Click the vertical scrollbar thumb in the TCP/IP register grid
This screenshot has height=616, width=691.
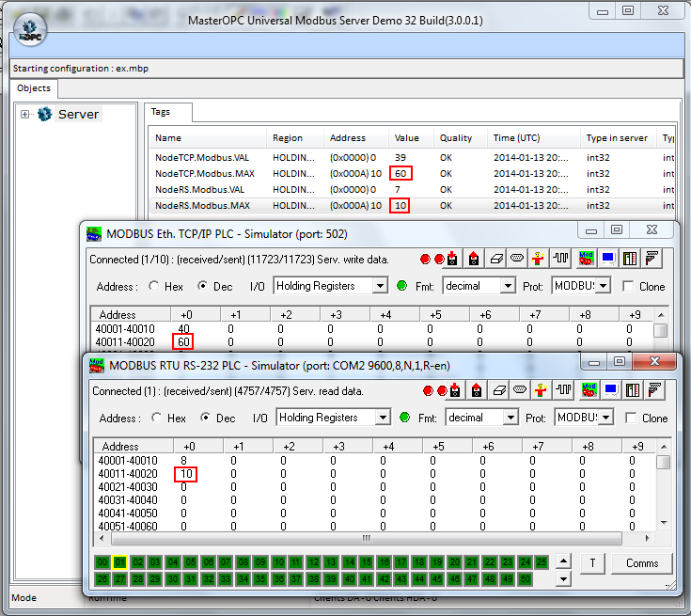pos(660,330)
